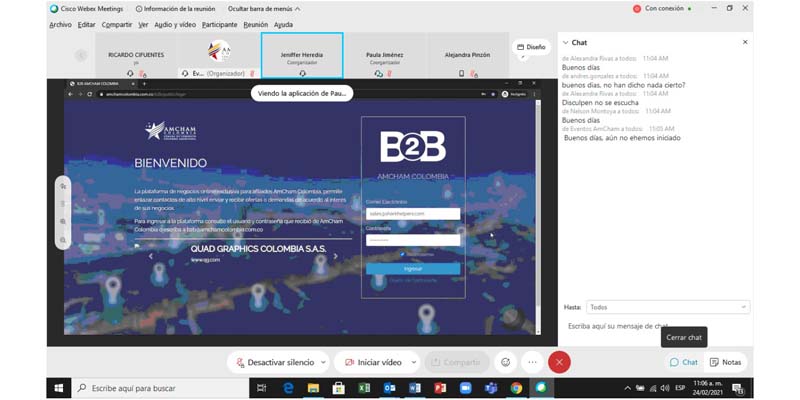Click the Diseño layout button
800x400 pixels.
point(531,47)
